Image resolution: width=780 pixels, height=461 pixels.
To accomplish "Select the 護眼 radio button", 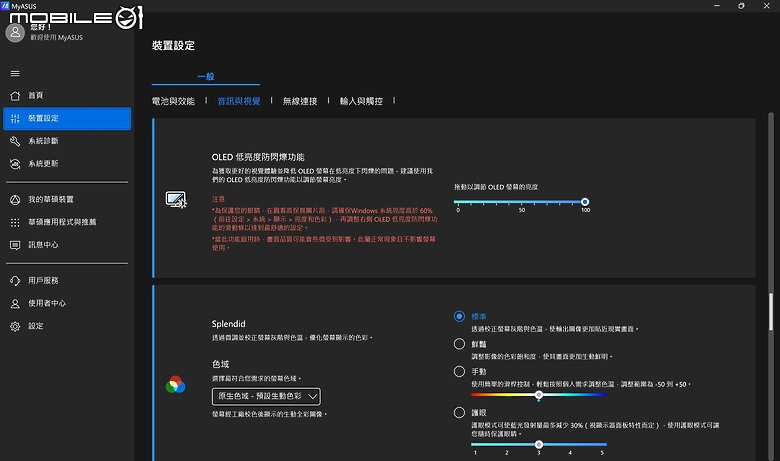I will click(x=459, y=412).
